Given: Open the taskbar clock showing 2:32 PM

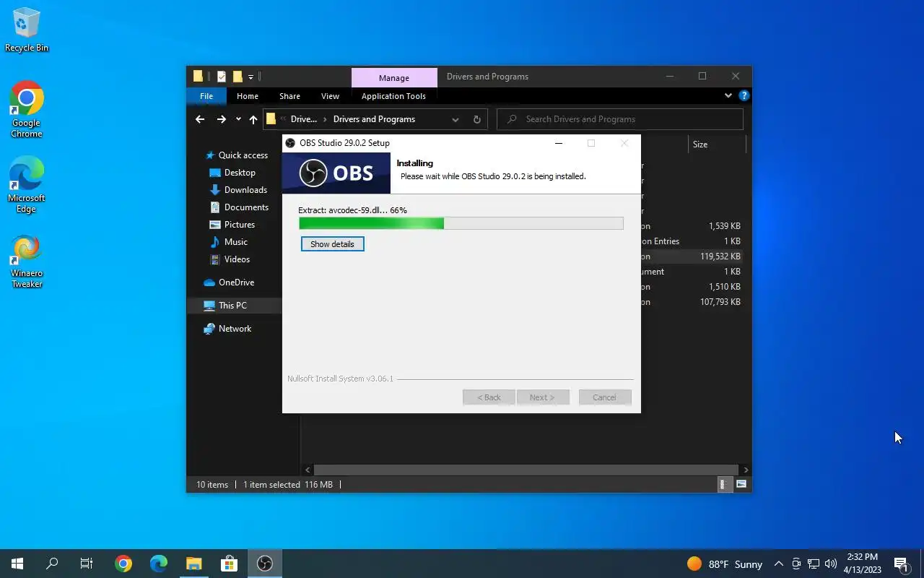Looking at the screenshot, I should click(863, 564).
